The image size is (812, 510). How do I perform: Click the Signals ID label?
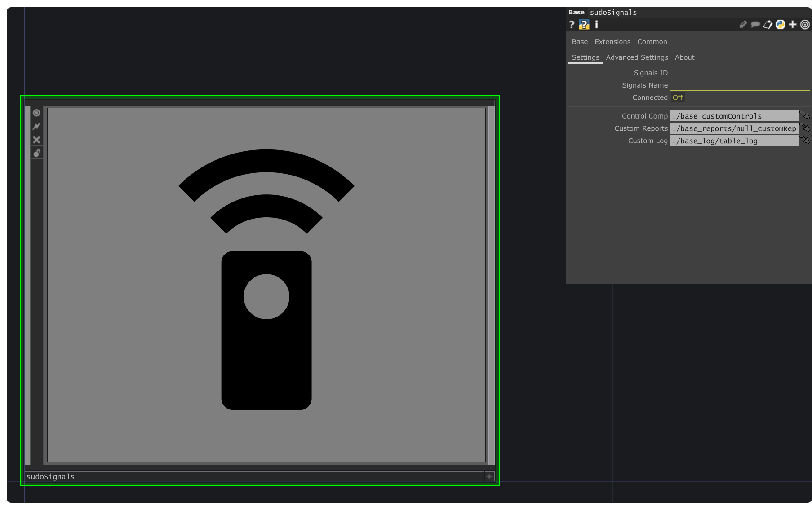point(650,73)
